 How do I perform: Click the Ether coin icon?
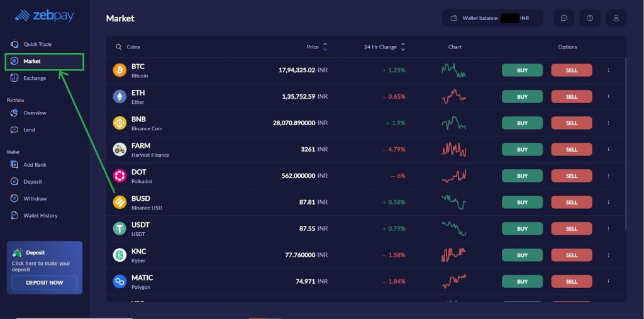119,97
